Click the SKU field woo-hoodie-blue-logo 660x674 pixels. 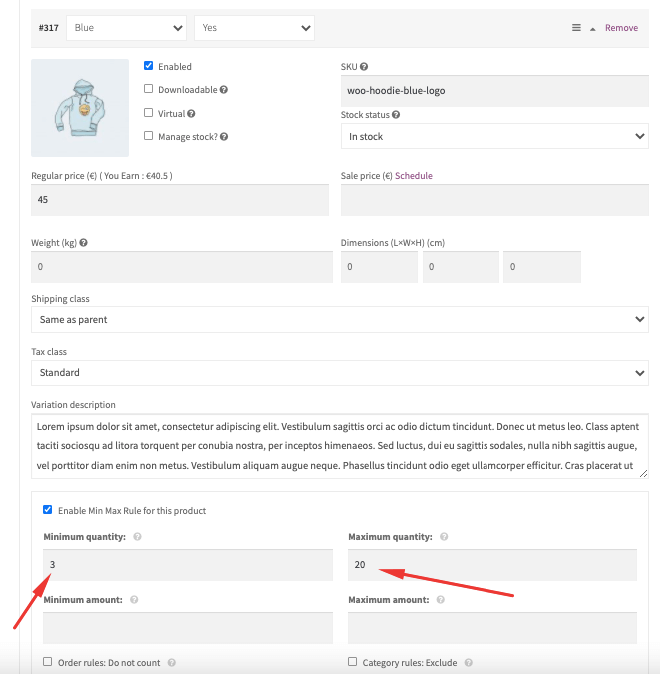(494, 91)
